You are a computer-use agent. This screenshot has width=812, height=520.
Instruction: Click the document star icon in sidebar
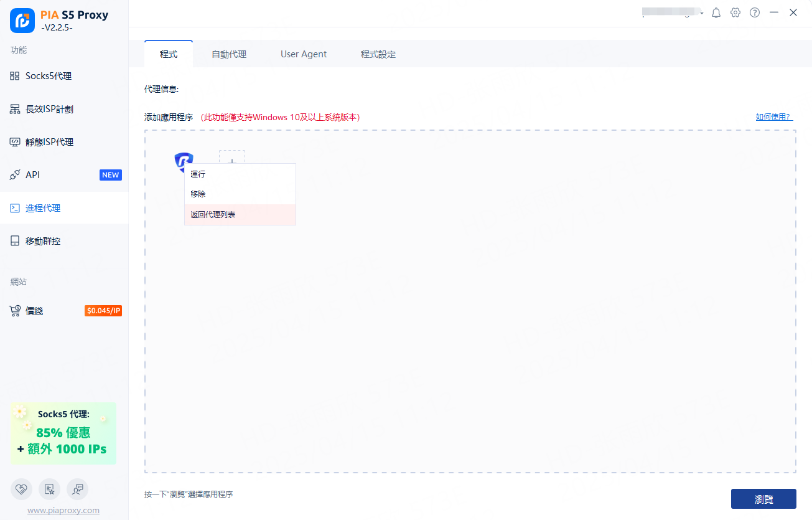50,489
